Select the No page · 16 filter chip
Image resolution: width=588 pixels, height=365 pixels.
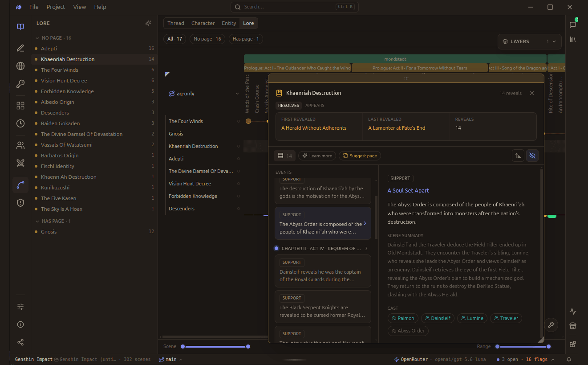pos(207,39)
